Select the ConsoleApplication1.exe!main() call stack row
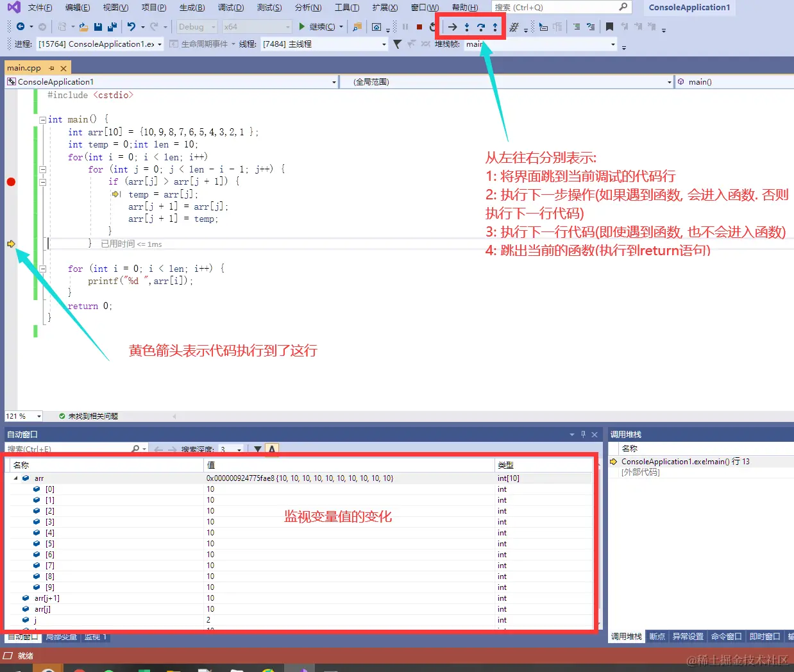This screenshot has height=672, width=794. [700, 462]
